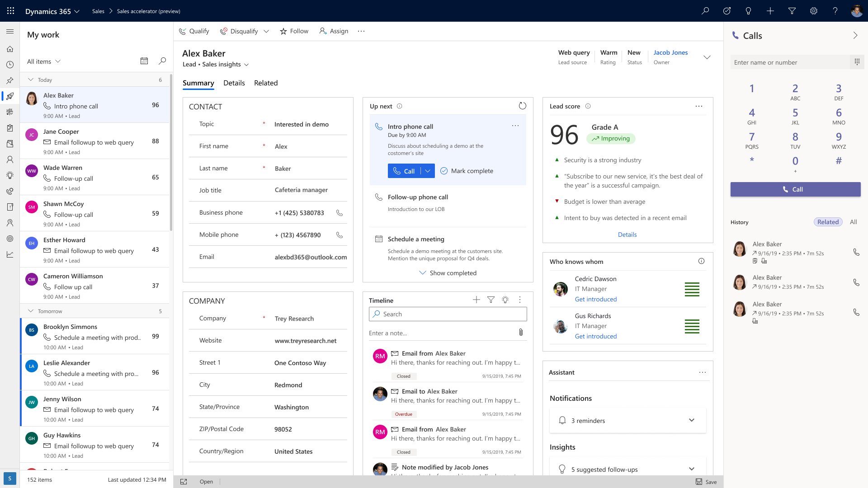Expand the 3 reminders notification section
The width and height of the screenshot is (868, 488).
[691, 420]
